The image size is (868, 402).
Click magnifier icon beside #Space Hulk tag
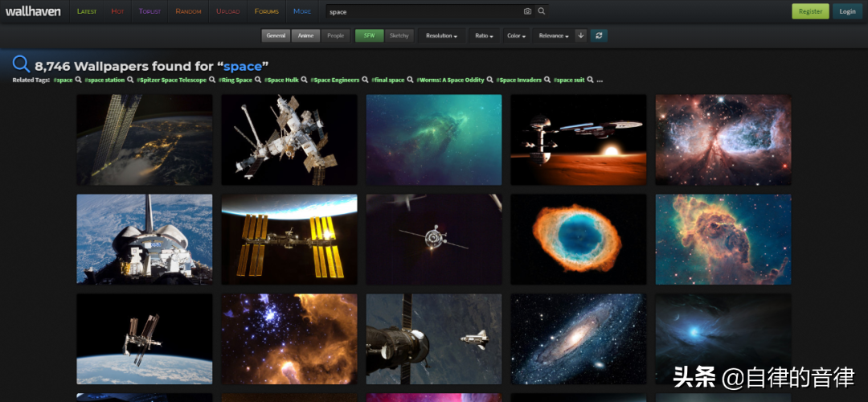point(304,80)
